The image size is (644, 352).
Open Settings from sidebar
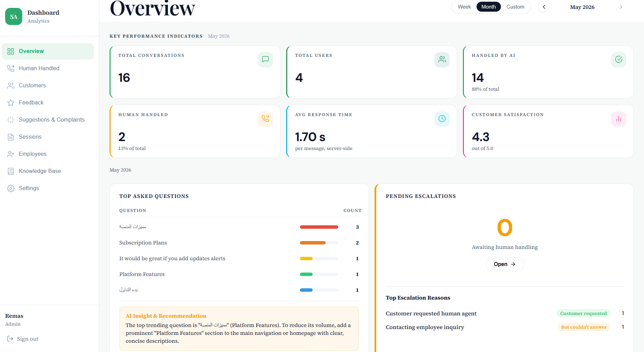point(48,188)
